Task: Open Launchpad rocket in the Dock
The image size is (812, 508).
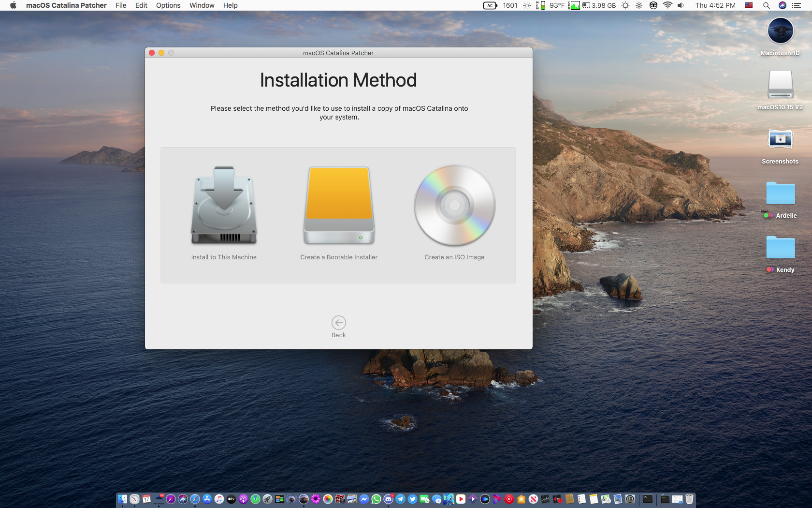Action: click(x=267, y=499)
